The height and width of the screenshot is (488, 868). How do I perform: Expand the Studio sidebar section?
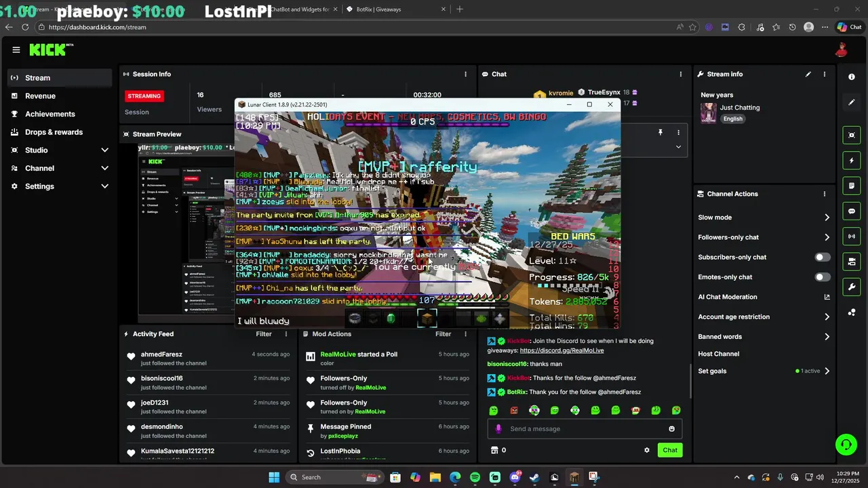[x=104, y=150]
